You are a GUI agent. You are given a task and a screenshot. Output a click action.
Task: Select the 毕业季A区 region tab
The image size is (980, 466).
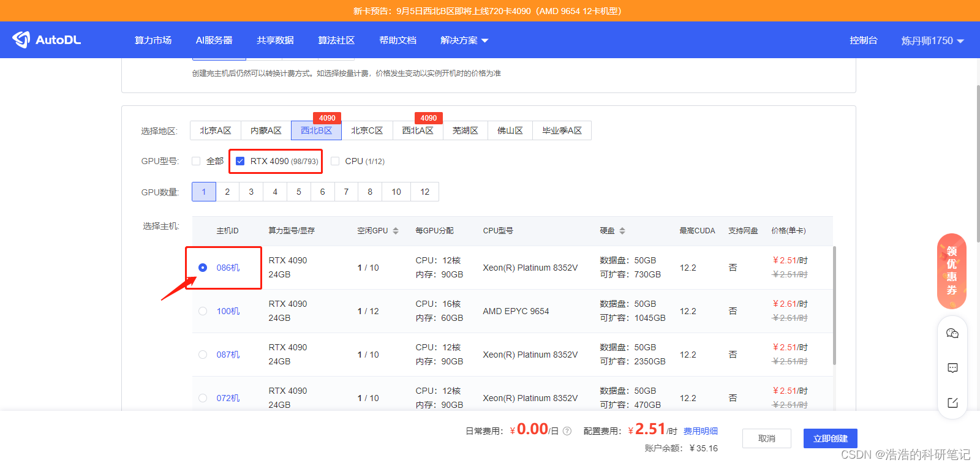pos(562,130)
